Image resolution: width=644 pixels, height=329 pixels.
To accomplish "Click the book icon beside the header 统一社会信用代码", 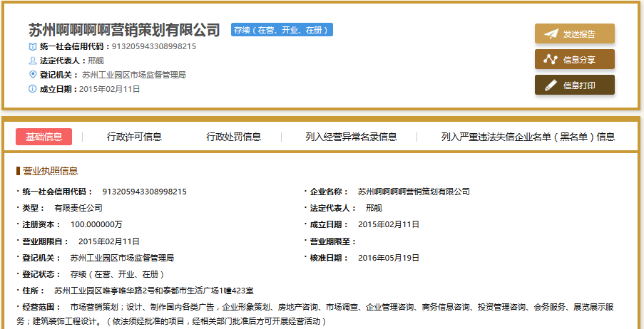I will click(x=32, y=46).
